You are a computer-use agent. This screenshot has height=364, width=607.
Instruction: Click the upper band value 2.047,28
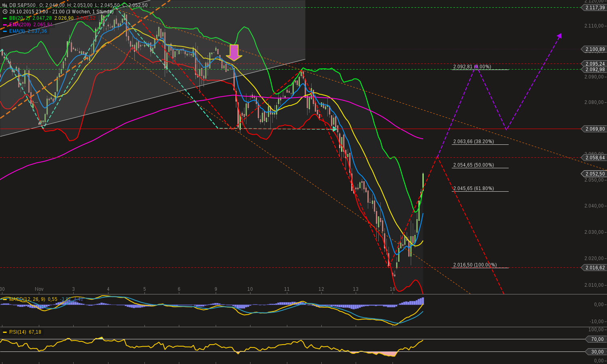tap(43, 18)
